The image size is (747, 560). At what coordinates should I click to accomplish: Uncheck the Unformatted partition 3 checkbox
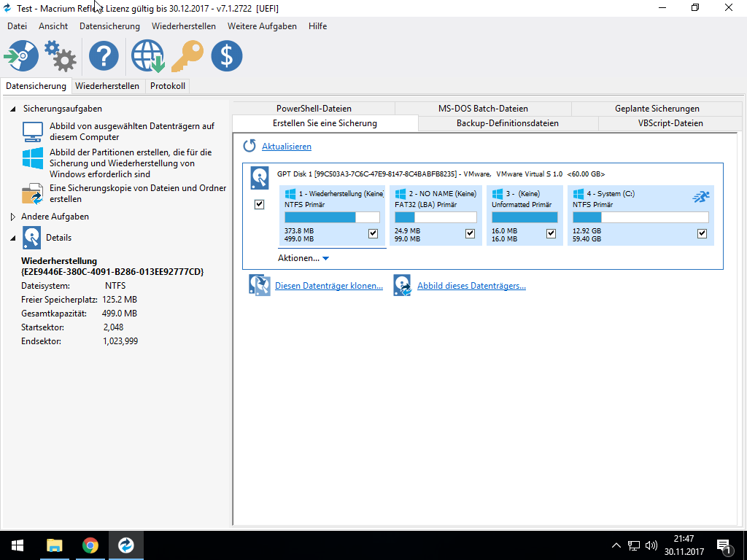pyautogui.click(x=551, y=233)
